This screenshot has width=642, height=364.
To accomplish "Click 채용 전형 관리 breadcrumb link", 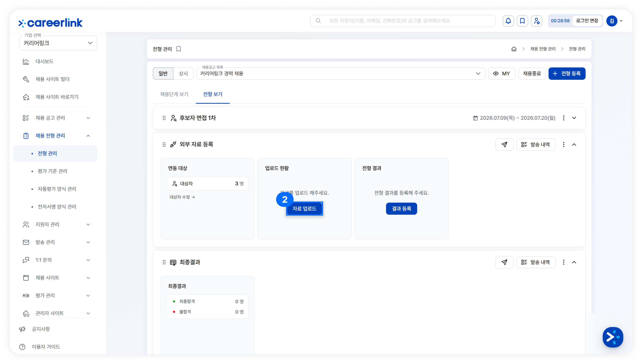I will pos(543,49).
